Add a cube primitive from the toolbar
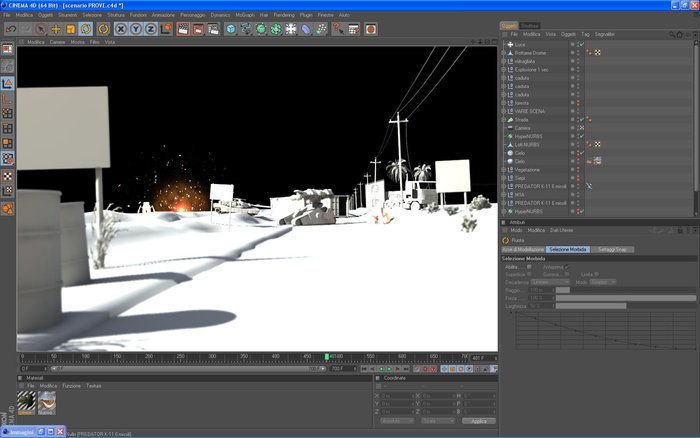The height and width of the screenshot is (438, 700). (x=231, y=29)
